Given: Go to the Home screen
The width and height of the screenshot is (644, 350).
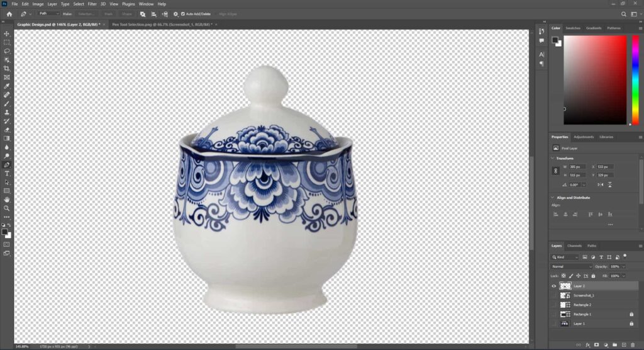Looking at the screenshot, I should (9, 14).
